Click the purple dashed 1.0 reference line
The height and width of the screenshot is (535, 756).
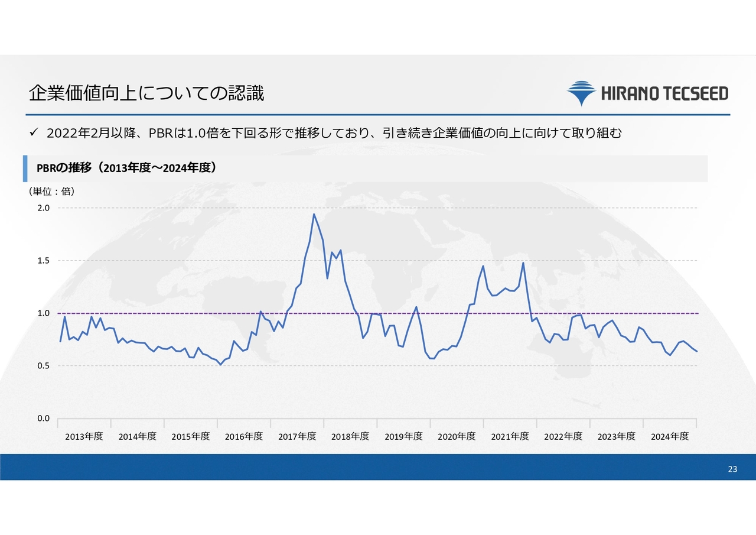(378, 313)
